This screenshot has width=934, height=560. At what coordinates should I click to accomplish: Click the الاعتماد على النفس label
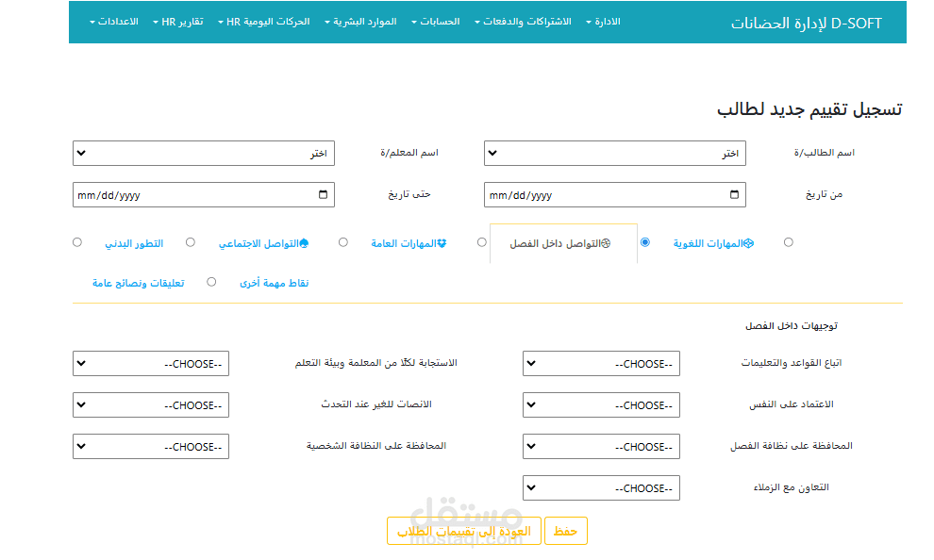791,404
